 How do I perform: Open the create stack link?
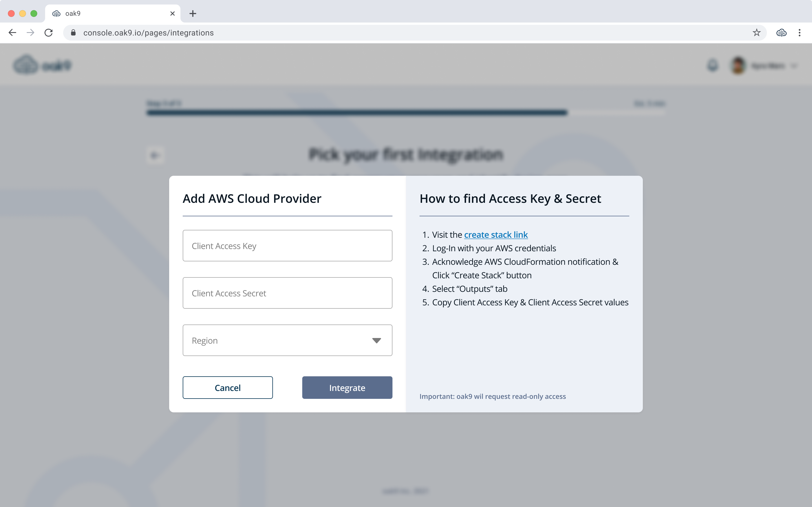click(496, 235)
